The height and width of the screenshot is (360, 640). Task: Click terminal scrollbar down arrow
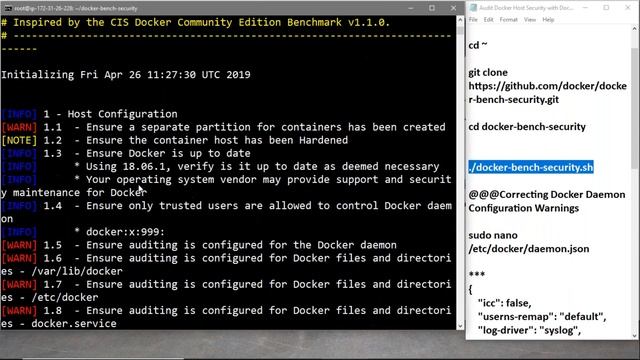pos(460,326)
